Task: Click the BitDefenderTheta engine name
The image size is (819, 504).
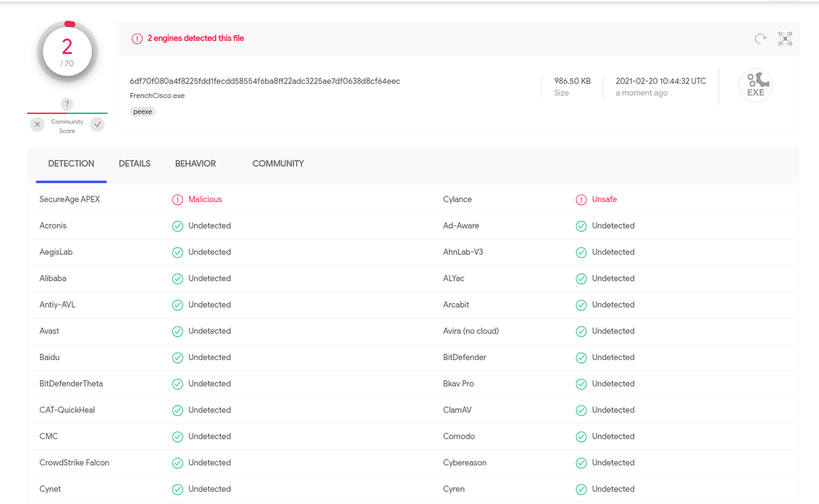Action: (71, 384)
